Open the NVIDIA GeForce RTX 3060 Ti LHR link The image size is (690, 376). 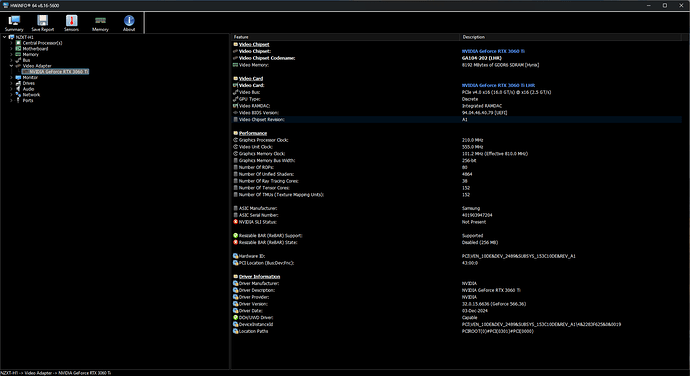[498, 85]
